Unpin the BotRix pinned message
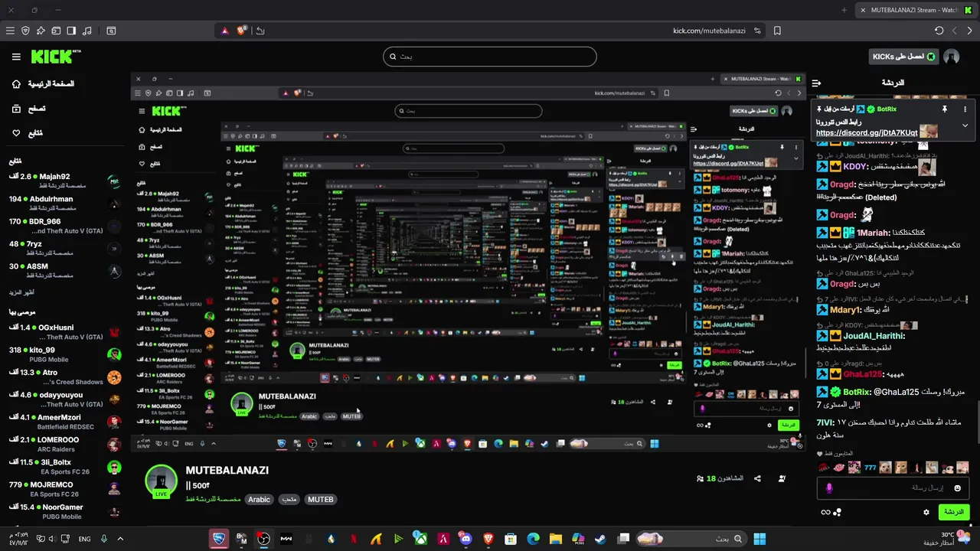 (944, 109)
